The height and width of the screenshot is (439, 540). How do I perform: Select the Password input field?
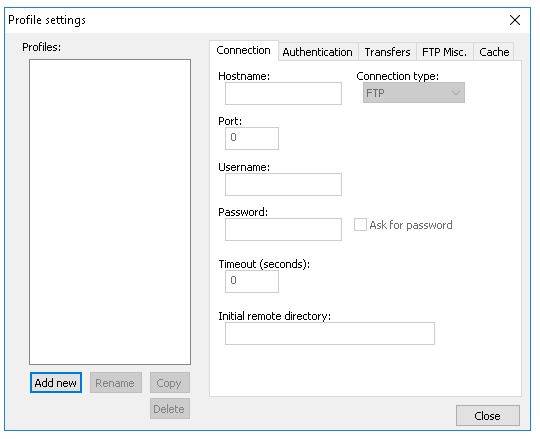coord(283,229)
